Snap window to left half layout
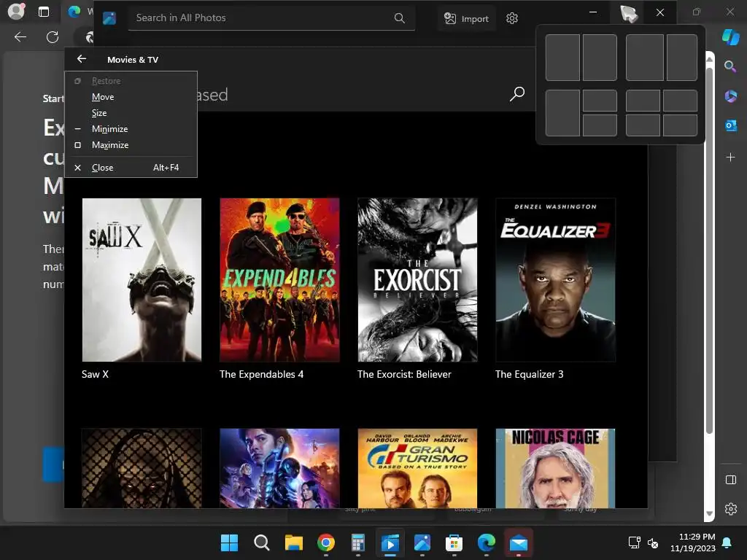The width and height of the screenshot is (747, 560). [562, 57]
